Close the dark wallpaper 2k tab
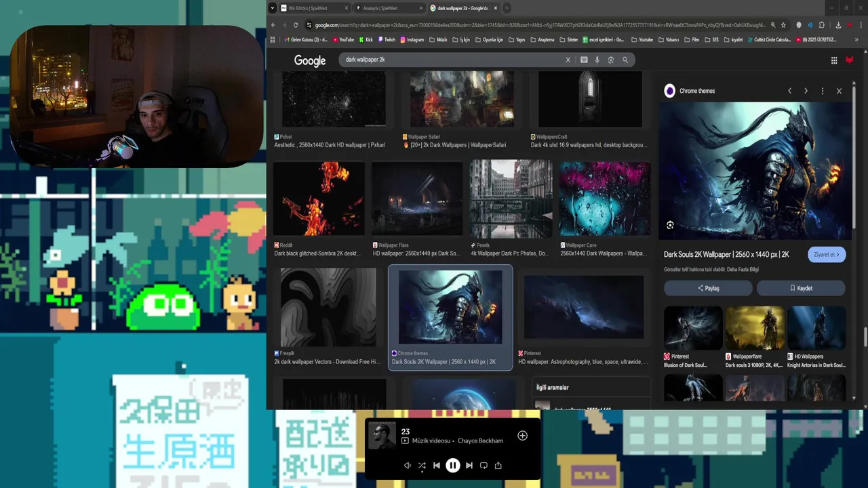This screenshot has width=868, height=488. point(495,8)
